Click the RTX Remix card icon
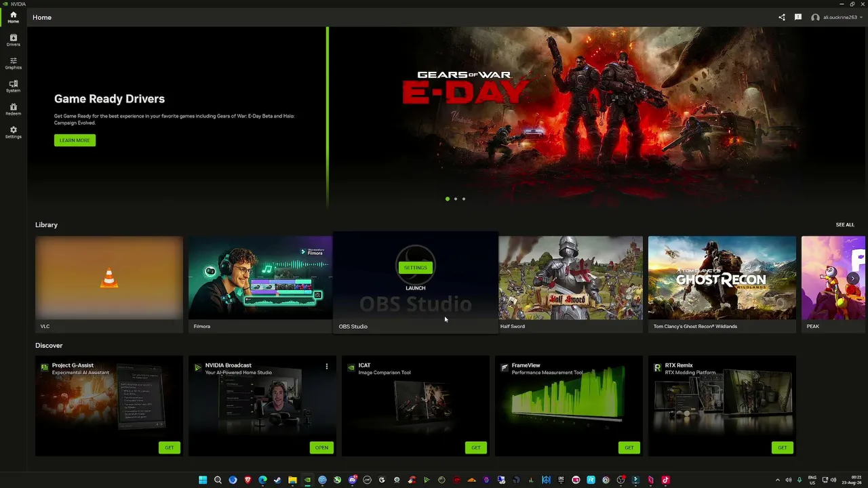Image resolution: width=868 pixels, height=488 pixels. [x=658, y=367]
